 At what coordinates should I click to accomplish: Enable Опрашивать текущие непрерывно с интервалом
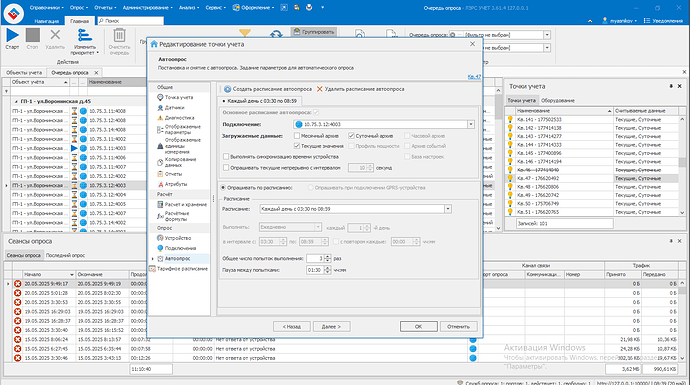[226, 167]
